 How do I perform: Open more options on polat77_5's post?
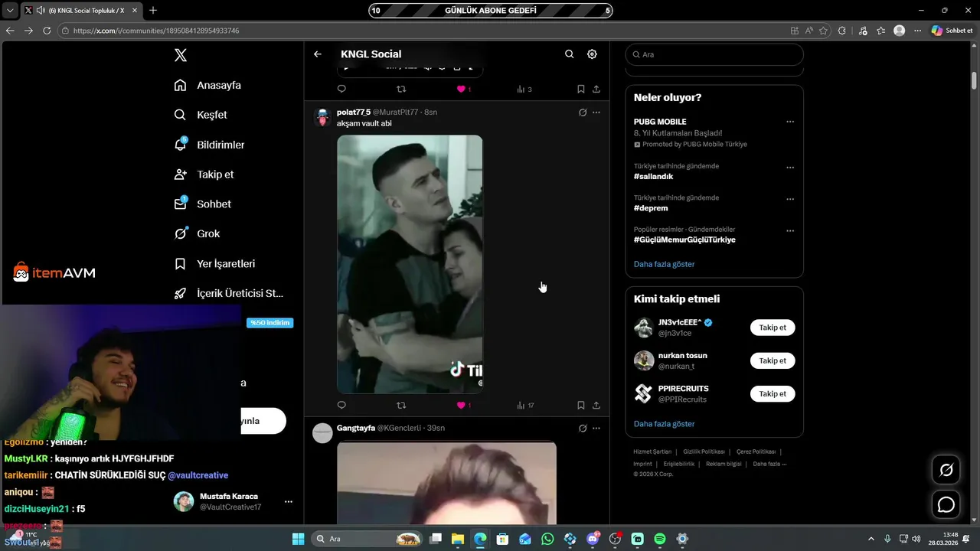pos(596,112)
